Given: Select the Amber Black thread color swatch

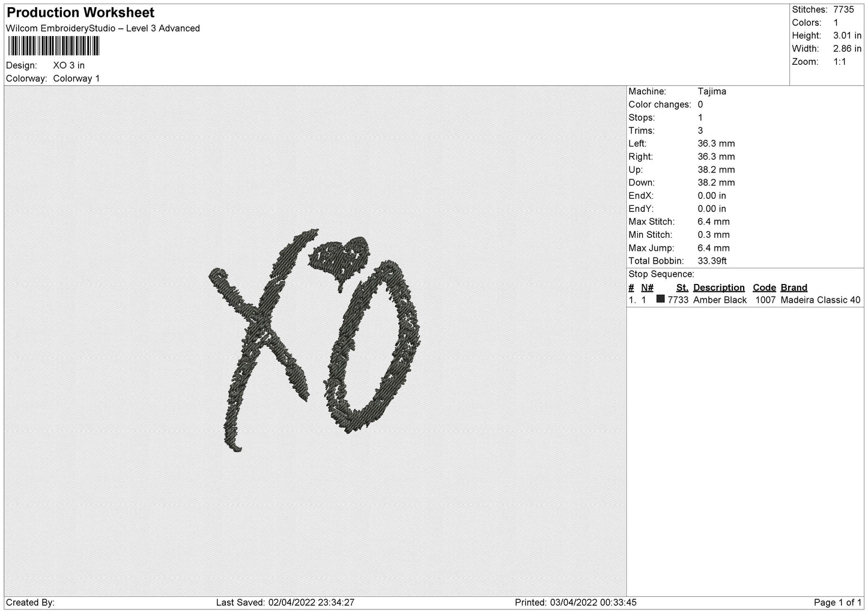Looking at the screenshot, I should click(x=660, y=299).
